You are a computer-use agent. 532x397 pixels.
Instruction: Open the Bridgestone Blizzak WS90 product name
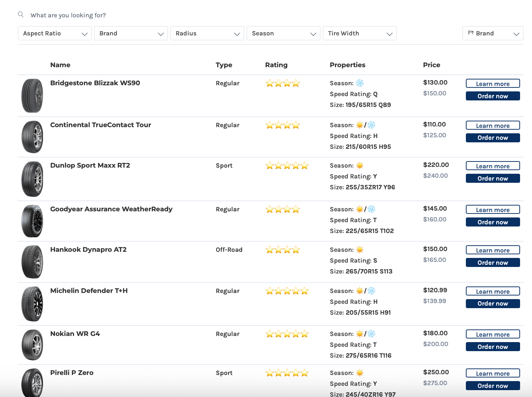pyautogui.click(x=95, y=83)
